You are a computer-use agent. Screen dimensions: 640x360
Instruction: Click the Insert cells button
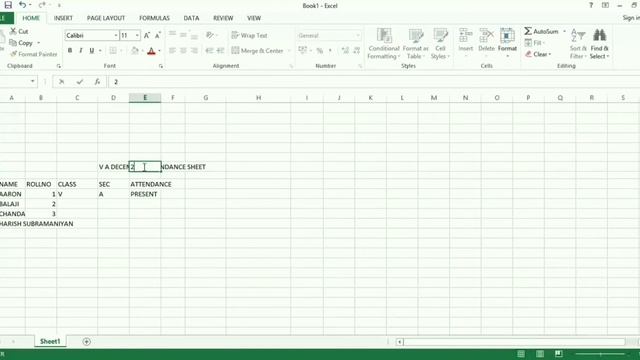(465, 41)
